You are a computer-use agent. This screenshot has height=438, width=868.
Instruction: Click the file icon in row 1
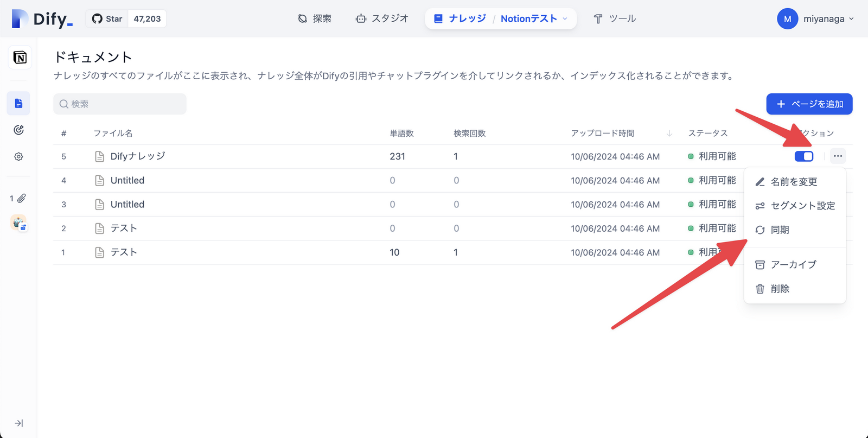coord(99,252)
